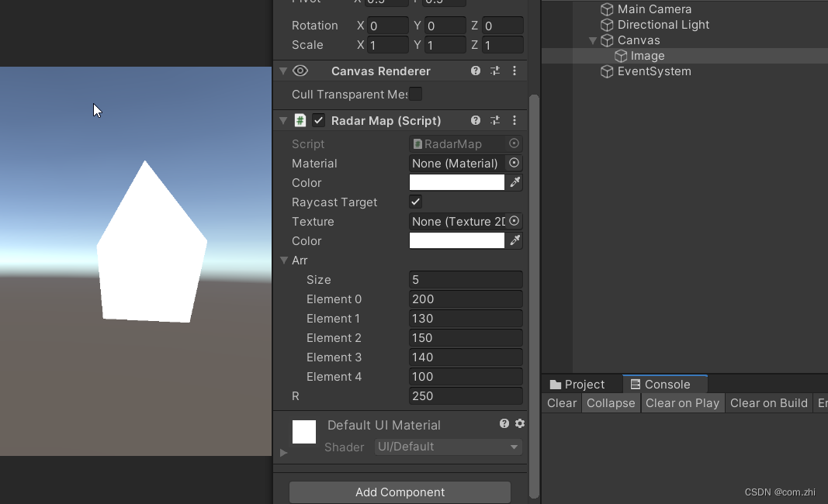Collapse Canvas children in Hierarchy
828x504 pixels.
click(593, 40)
